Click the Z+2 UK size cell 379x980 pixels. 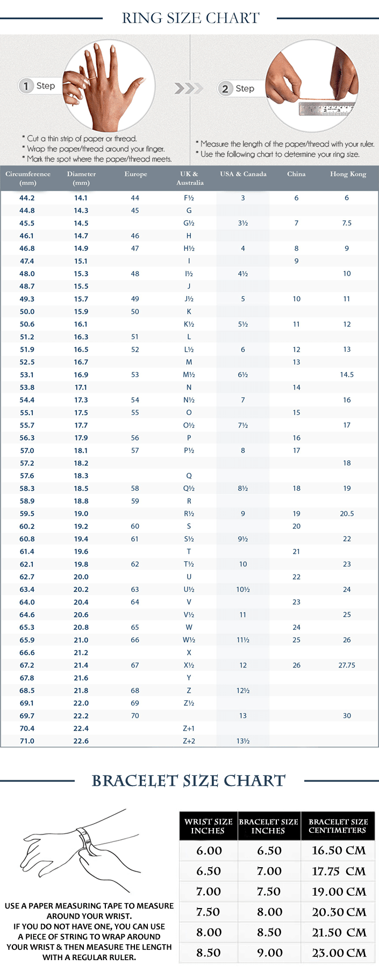189,741
